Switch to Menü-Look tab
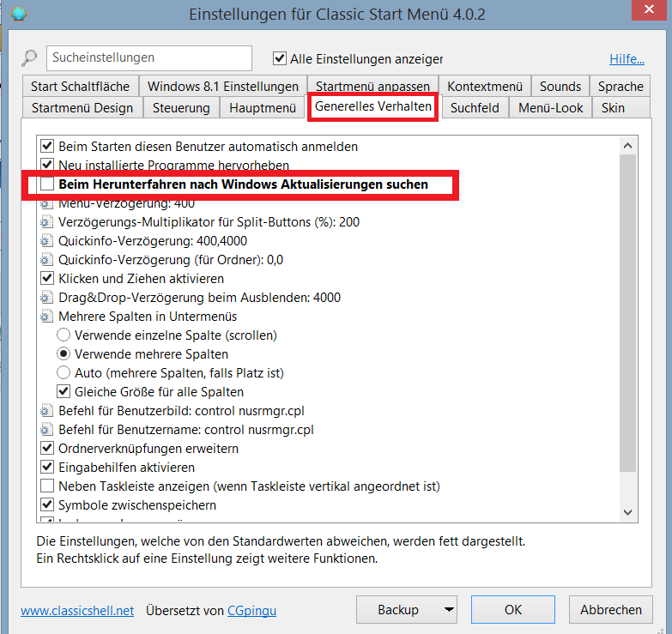The height and width of the screenshot is (634, 672). (x=550, y=107)
